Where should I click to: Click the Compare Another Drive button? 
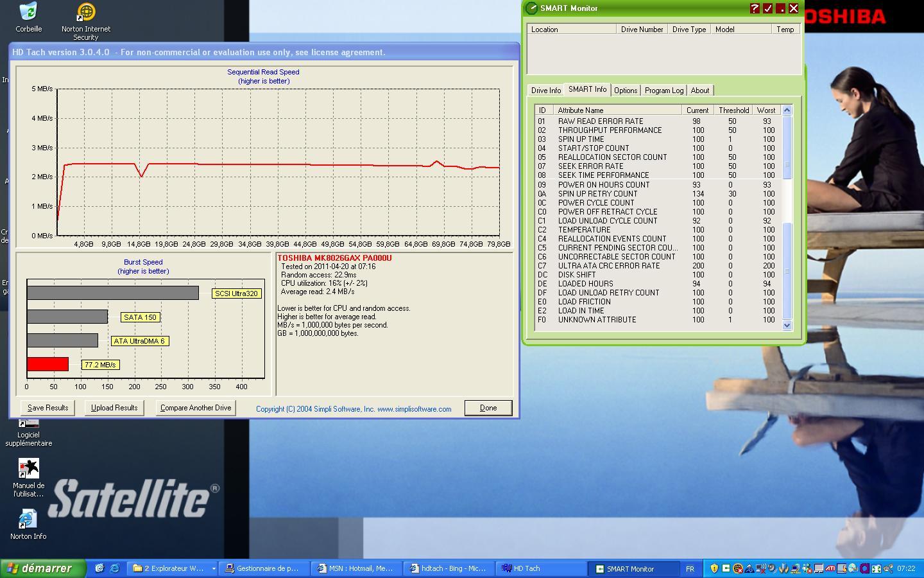(196, 408)
